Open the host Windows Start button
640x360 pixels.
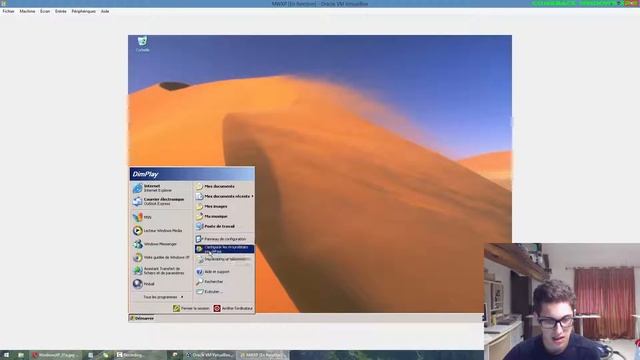click(6, 355)
